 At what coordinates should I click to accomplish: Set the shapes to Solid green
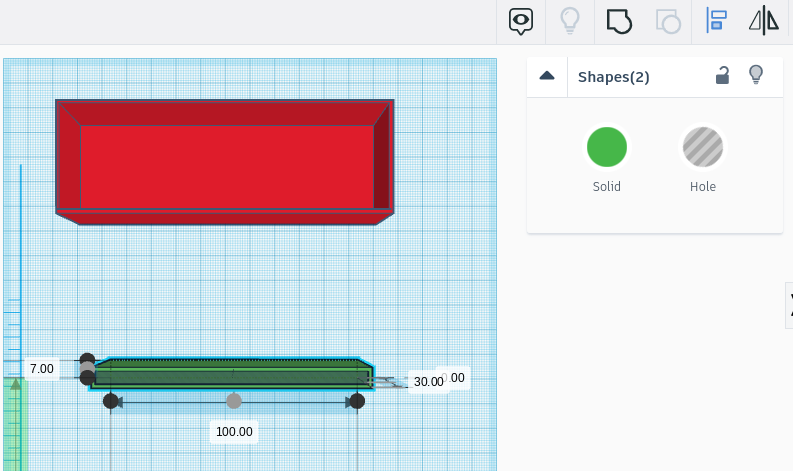pyautogui.click(x=606, y=147)
